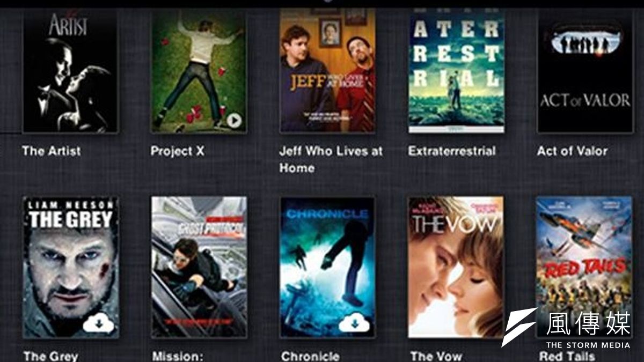
Task: Click 'Chronicle' title label
Action: click(310, 356)
